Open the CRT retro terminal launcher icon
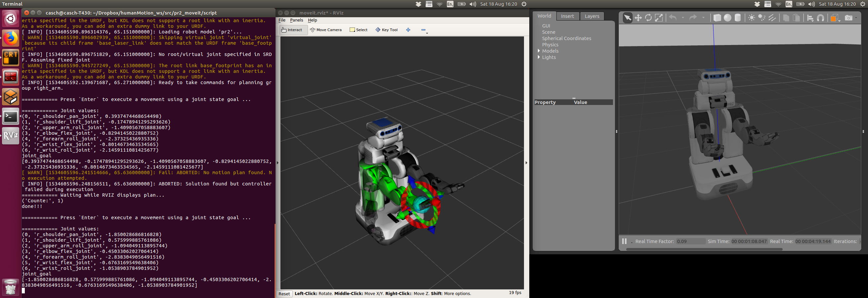This screenshot has height=298, width=868. (x=11, y=57)
